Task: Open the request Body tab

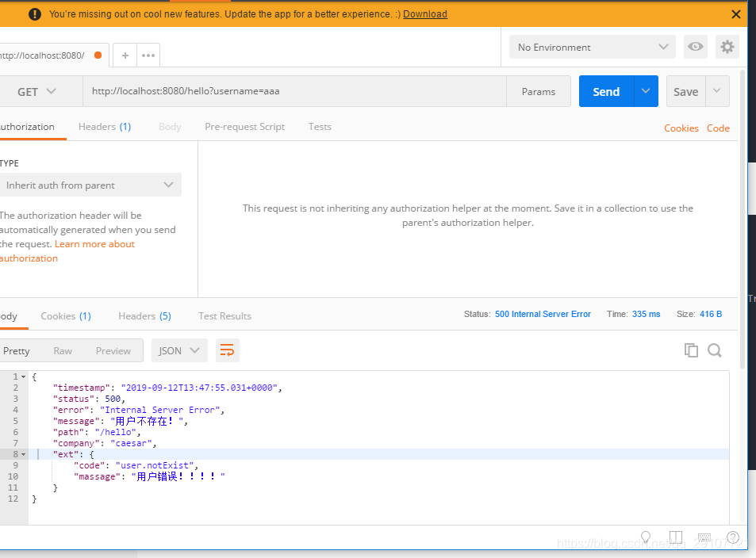Action: [170, 127]
